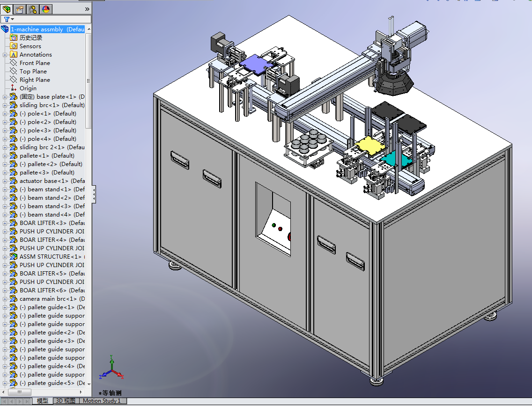This screenshot has width=532, height=406.
Task: Select the Origin item in the tree
Action: pos(28,88)
